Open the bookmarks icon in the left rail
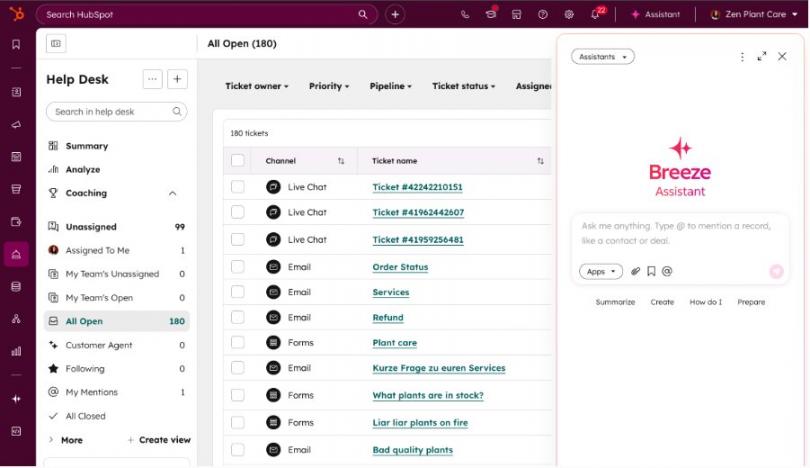The width and height of the screenshot is (810, 468). 16,44
